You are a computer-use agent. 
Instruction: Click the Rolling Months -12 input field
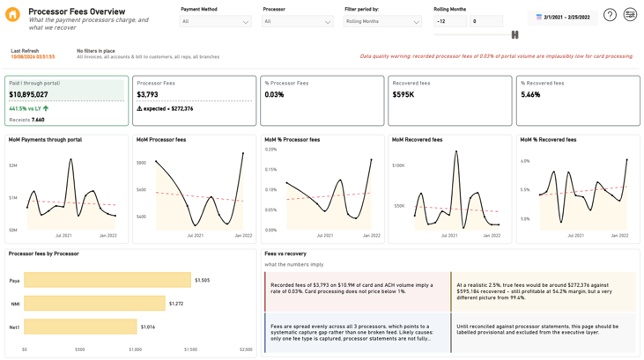[450, 21]
